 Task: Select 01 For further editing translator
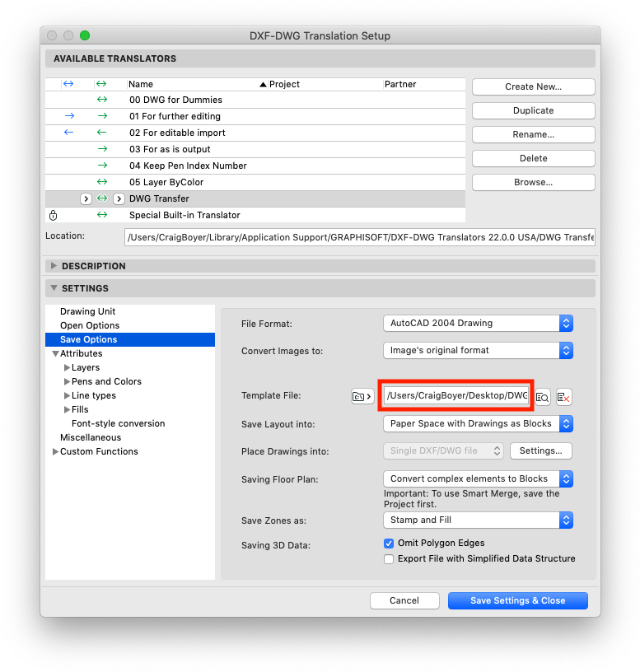[255, 116]
